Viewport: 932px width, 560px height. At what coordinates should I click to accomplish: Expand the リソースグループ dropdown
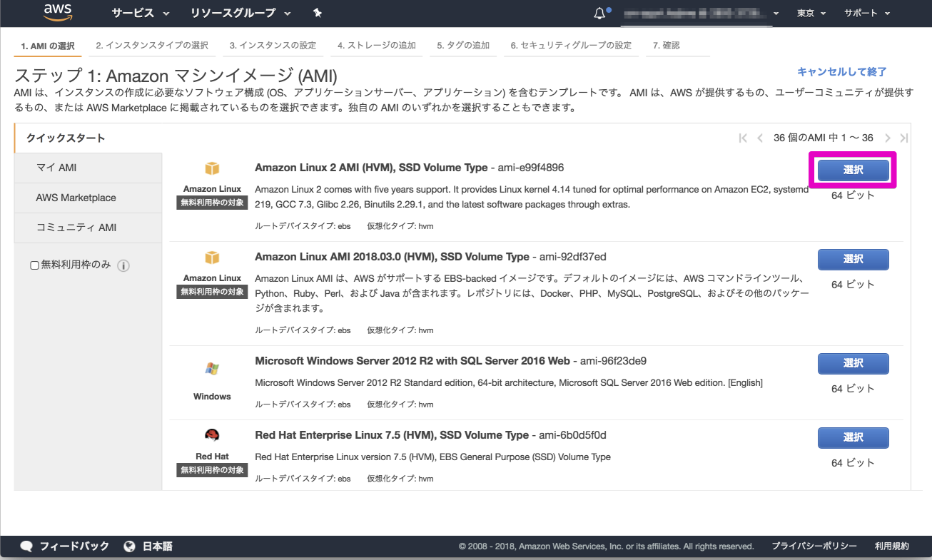[x=241, y=13]
